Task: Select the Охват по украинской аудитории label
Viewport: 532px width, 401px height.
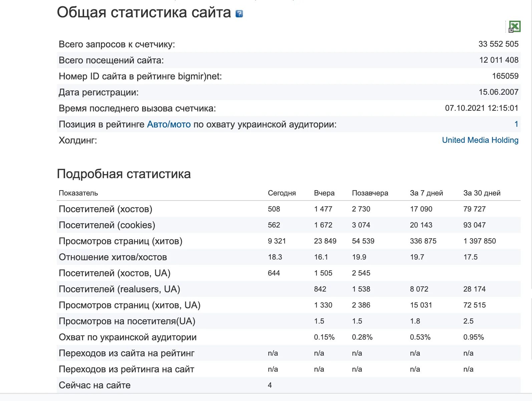Action: 127,337
